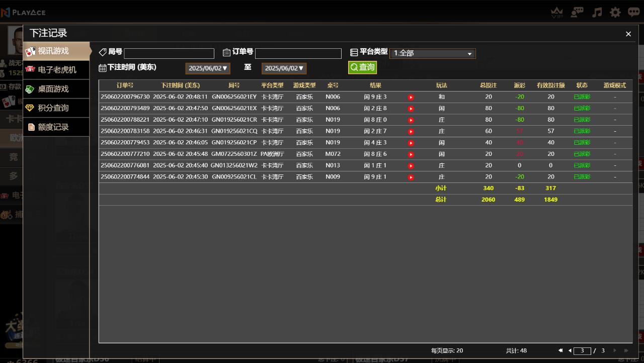
Task: Click the 局号 input field
Action: pyautogui.click(x=169, y=53)
